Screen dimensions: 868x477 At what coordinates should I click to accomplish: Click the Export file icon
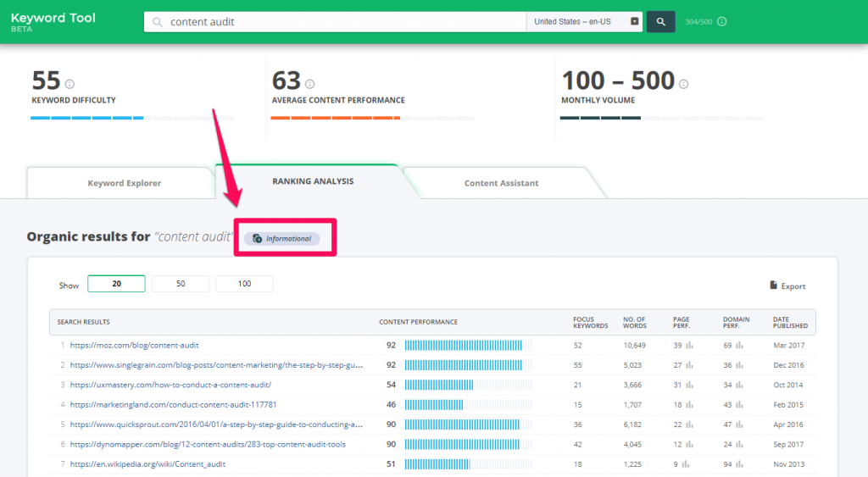[773, 285]
